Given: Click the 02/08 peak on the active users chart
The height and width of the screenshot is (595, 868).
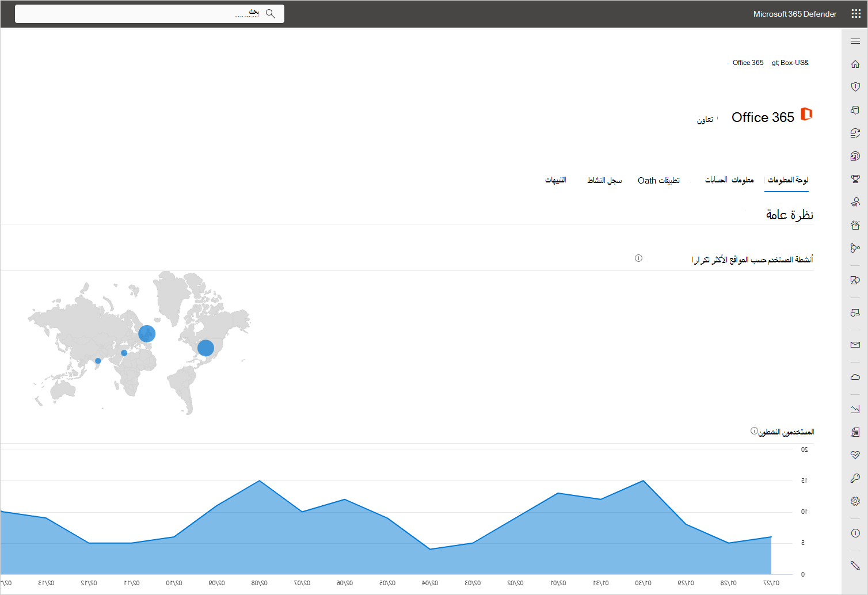Looking at the screenshot, I should pyautogui.click(x=260, y=480).
